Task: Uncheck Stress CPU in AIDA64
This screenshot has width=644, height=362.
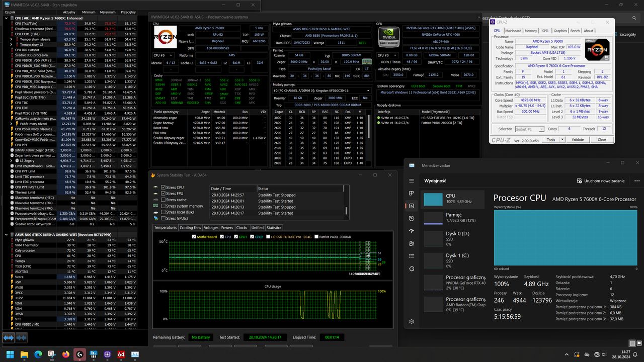Action: pos(163,188)
